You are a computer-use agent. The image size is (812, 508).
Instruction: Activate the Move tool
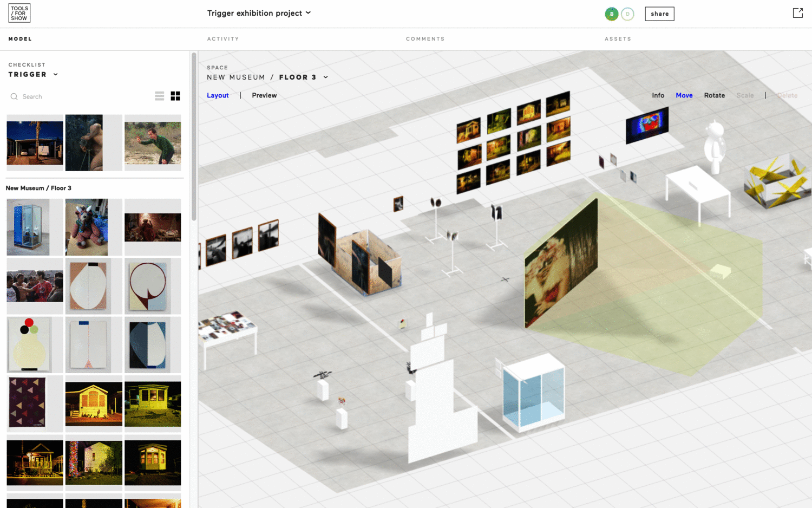tap(684, 95)
